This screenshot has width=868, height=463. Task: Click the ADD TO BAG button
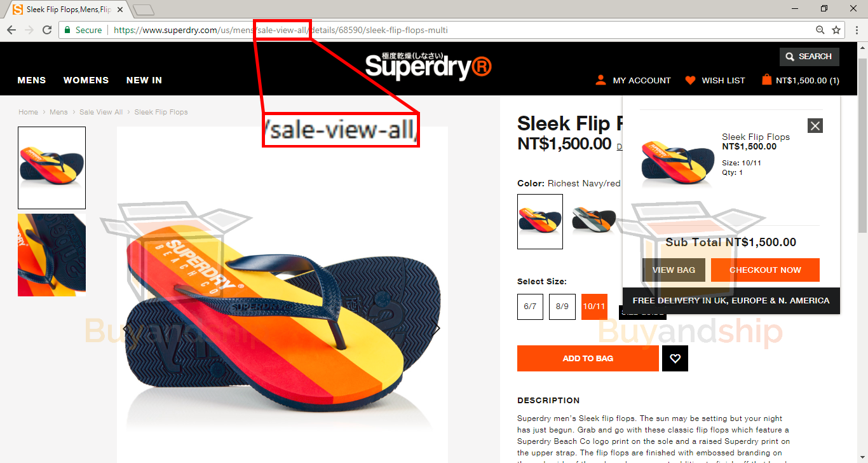pyautogui.click(x=588, y=359)
